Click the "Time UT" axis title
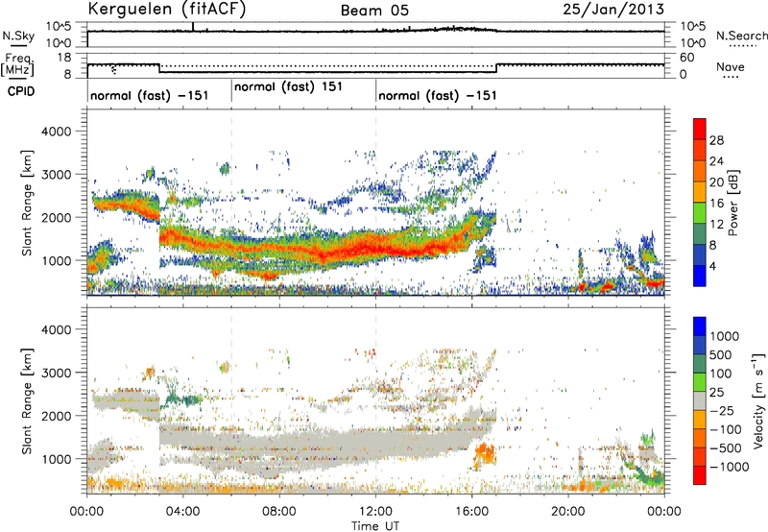Viewport: 768px width, 532px height. point(375,526)
